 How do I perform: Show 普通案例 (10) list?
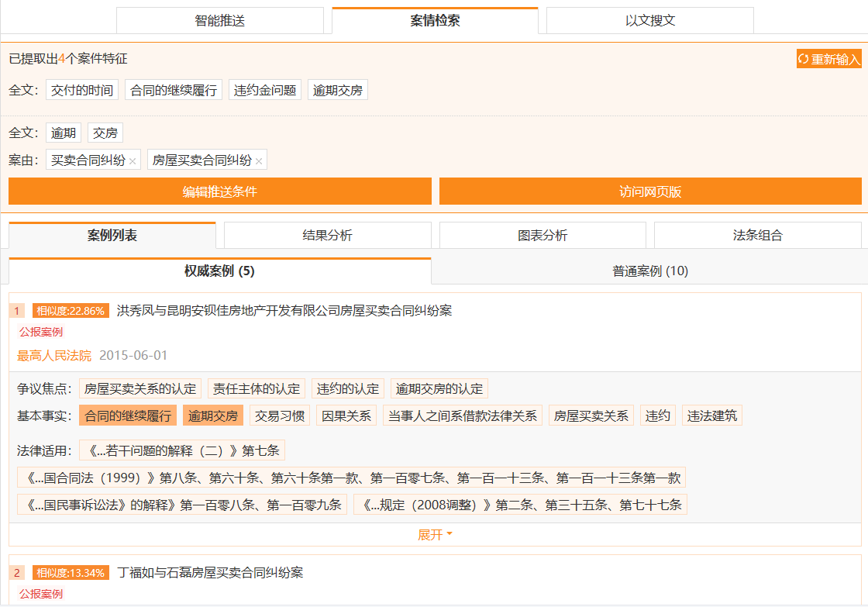649,271
